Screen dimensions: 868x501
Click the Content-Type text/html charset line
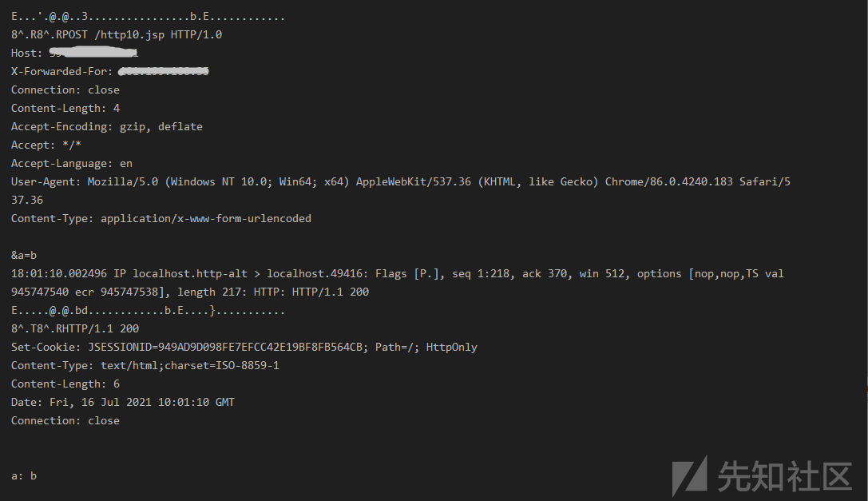[x=145, y=365]
